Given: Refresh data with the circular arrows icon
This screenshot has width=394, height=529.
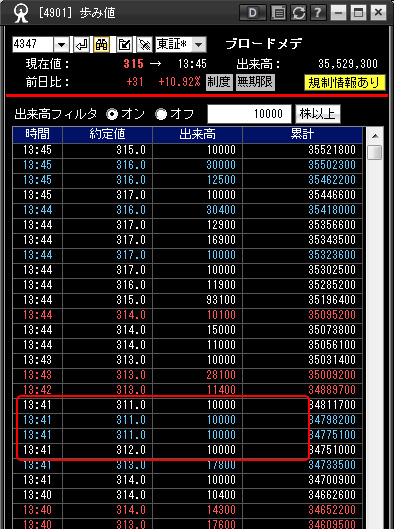Looking at the screenshot, I should point(298,13).
